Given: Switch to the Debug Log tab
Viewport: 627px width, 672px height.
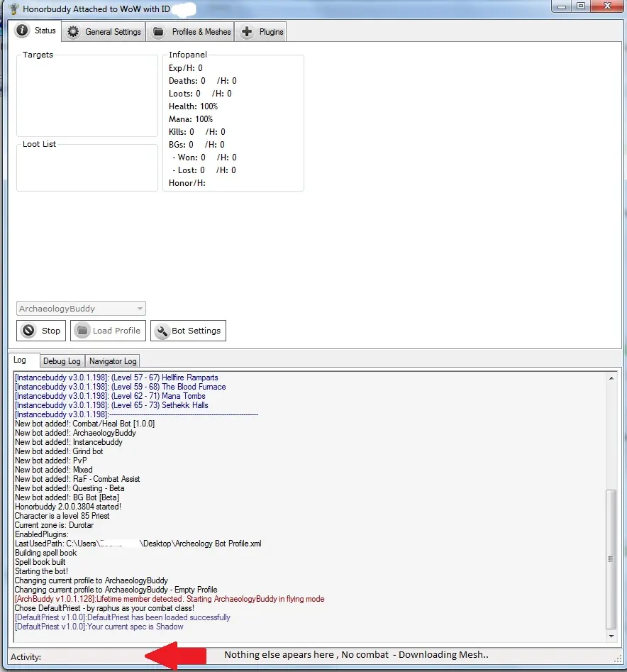Looking at the screenshot, I should click(x=63, y=361).
